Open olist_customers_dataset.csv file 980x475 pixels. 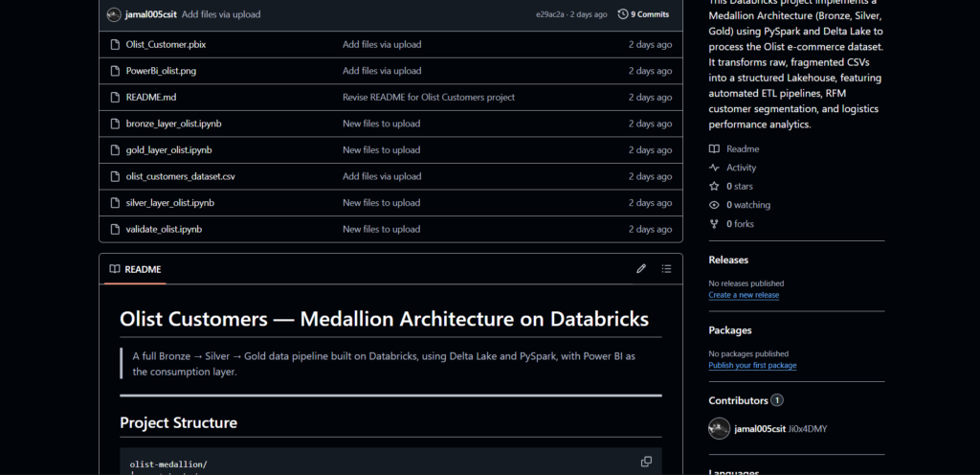[x=180, y=176]
